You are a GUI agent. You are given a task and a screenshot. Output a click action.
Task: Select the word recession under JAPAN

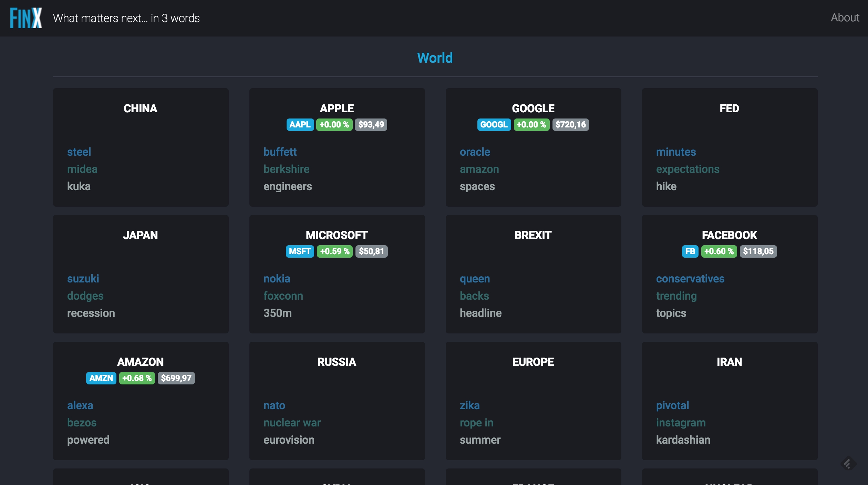[91, 313]
